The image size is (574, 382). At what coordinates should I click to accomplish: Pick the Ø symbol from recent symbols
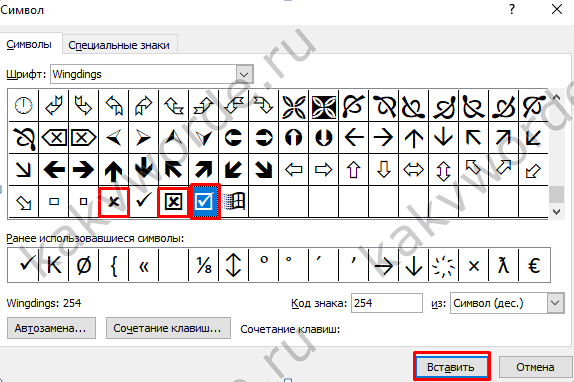(84, 265)
